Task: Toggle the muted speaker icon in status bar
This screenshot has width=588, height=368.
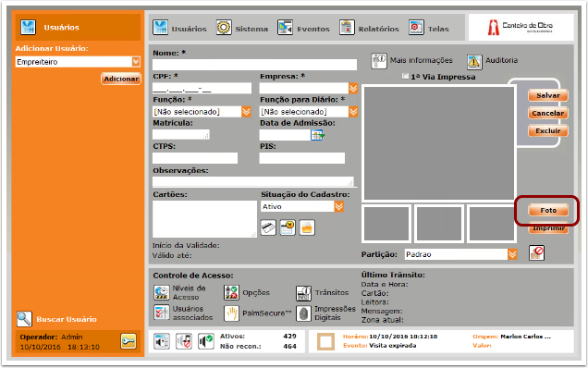Action: tap(184, 341)
